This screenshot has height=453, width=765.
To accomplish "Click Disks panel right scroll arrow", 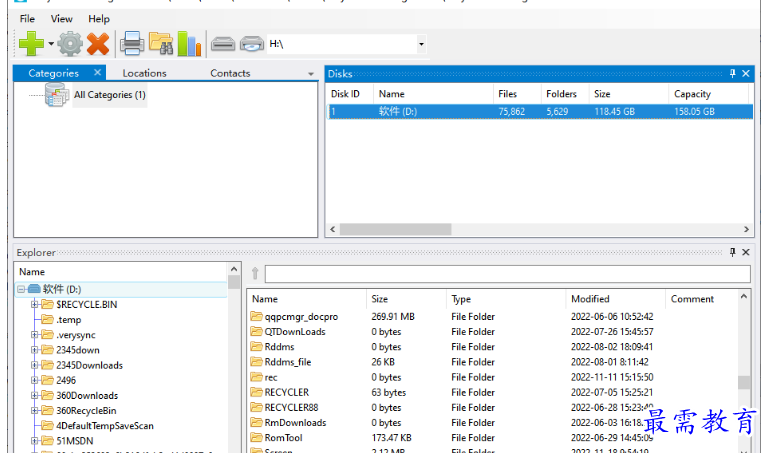I will click(x=746, y=229).
